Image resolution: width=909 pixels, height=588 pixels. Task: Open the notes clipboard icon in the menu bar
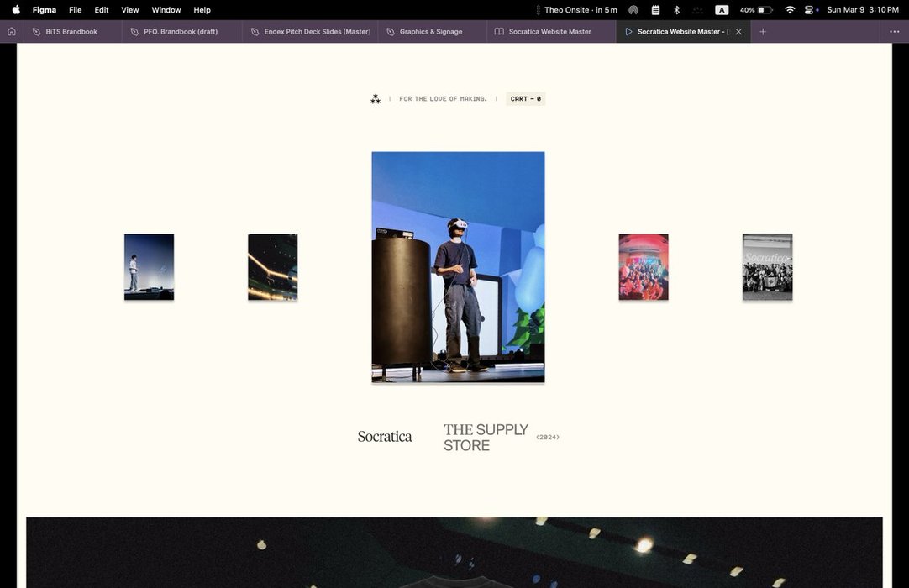click(655, 10)
